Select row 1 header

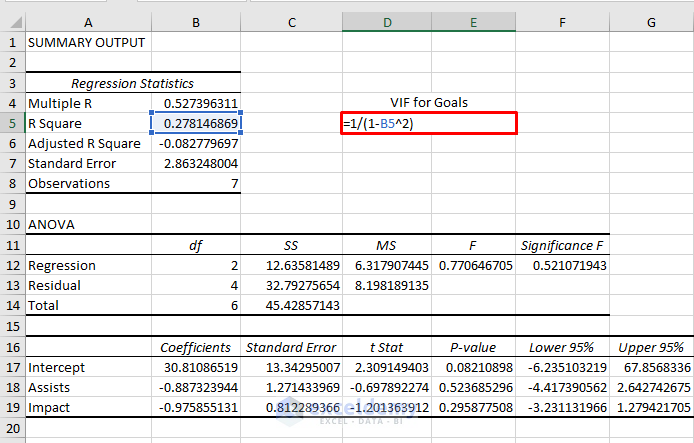(x=12, y=42)
